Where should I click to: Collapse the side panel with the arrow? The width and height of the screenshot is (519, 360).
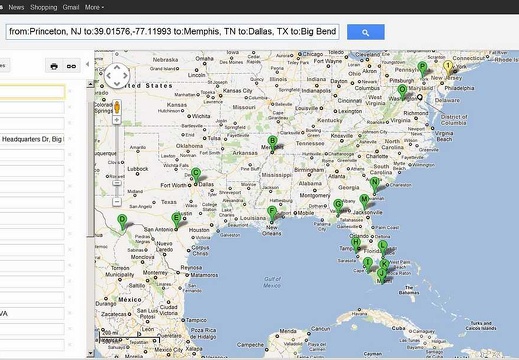tap(87, 64)
